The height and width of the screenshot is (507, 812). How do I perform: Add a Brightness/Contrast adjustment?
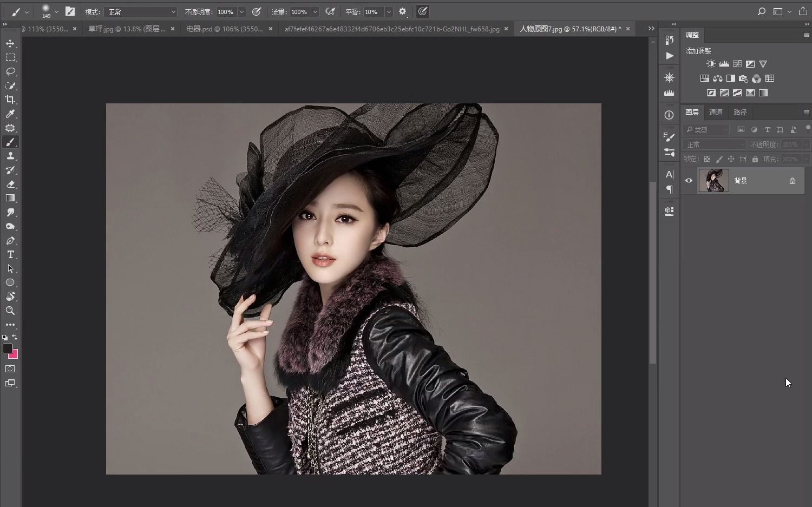(711, 64)
